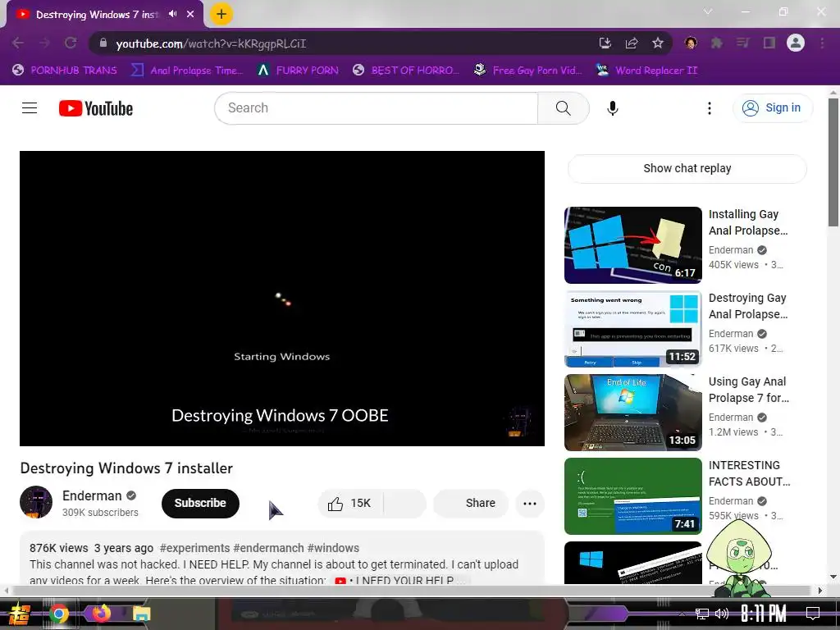This screenshot has height=630, width=840.
Task: Click install/download icon in address bar
Action: (x=605, y=43)
